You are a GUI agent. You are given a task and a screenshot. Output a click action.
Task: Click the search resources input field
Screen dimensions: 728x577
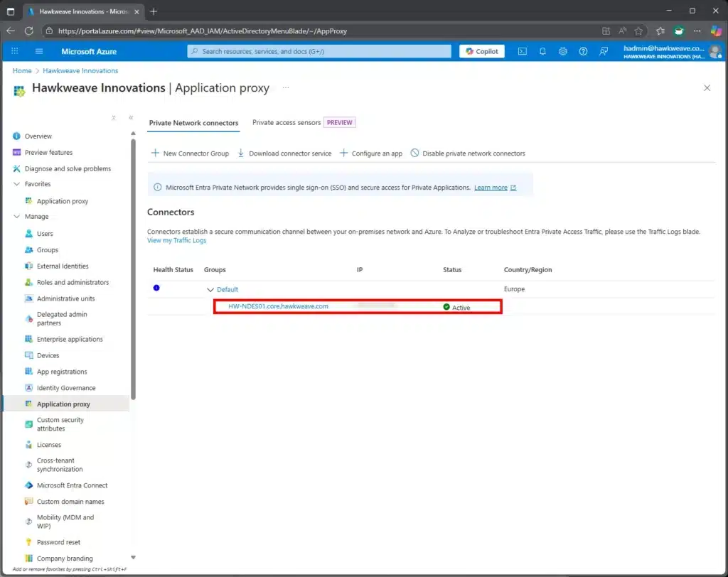coord(319,51)
